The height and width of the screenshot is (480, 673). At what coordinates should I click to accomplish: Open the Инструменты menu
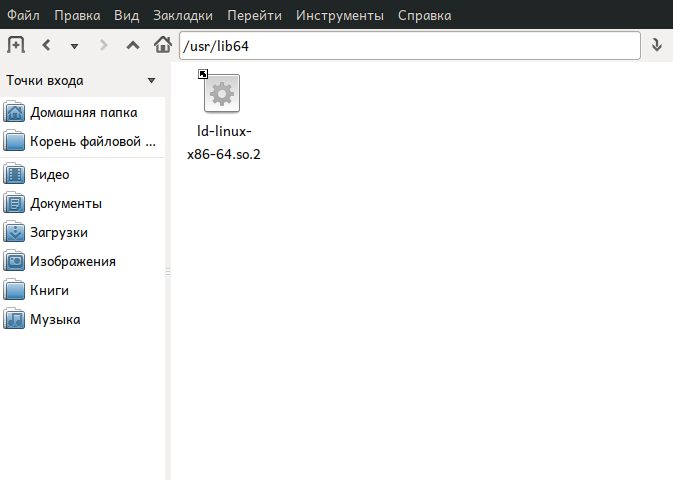click(340, 15)
